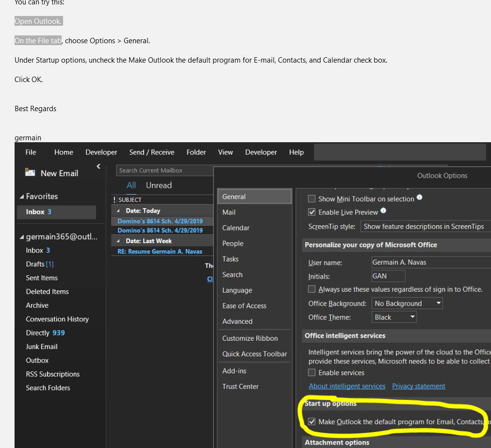This screenshot has width=491, height=448.
Task: Open the Home tab
Action: (x=64, y=152)
